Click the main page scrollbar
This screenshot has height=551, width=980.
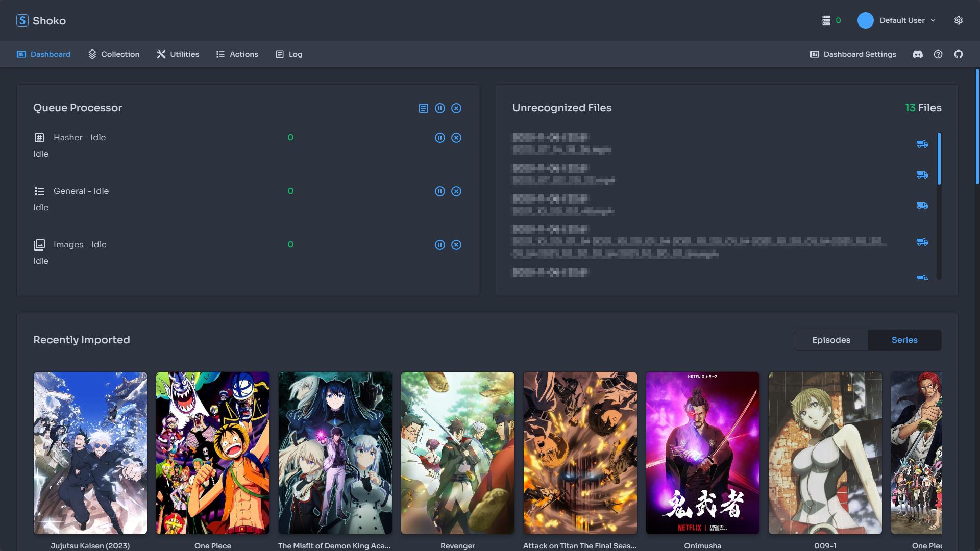pos(977,127)
